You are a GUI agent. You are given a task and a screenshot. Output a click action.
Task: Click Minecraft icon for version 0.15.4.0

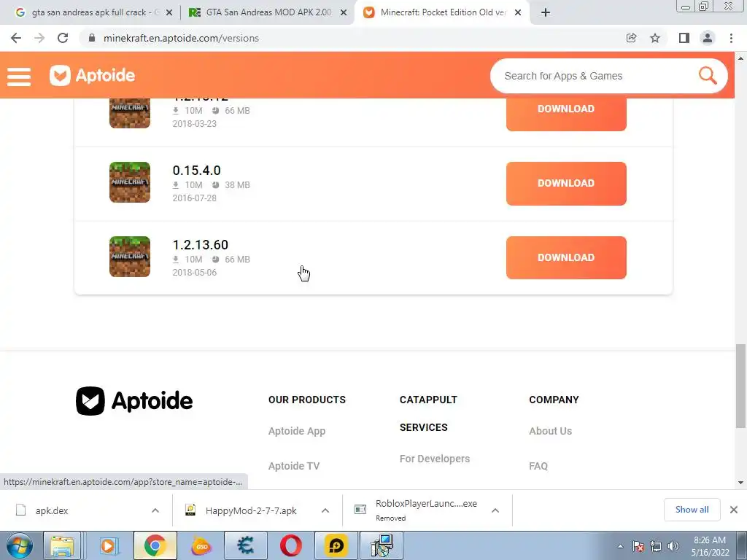(130, 182)
